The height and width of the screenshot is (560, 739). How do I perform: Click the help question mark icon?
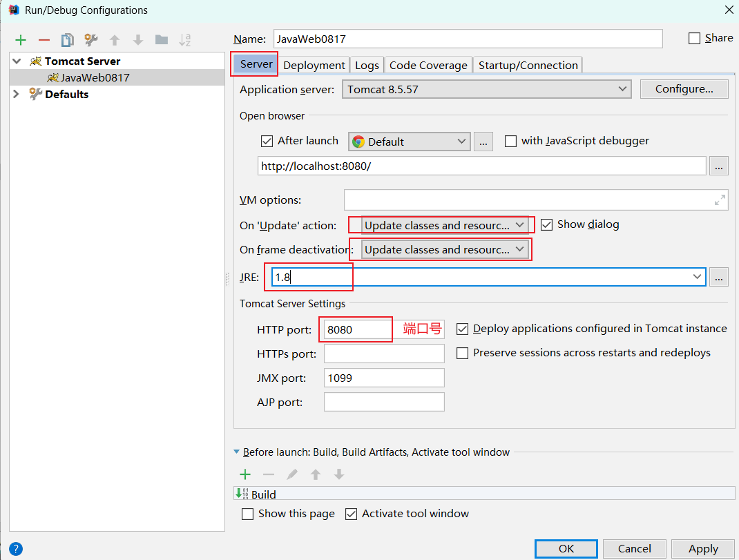16,549
